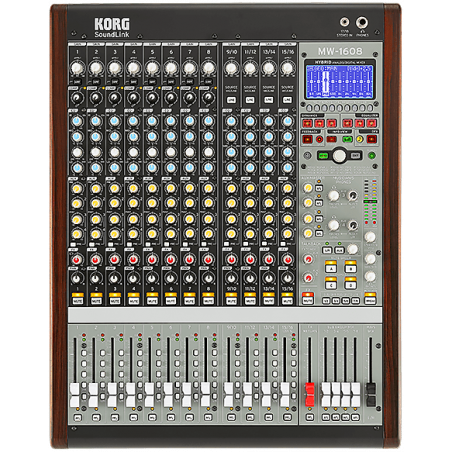The height and width of the screenshot is (452, 452).
Task: Click the red FX send knob on channel 13/14
Action: click(269, 259)
